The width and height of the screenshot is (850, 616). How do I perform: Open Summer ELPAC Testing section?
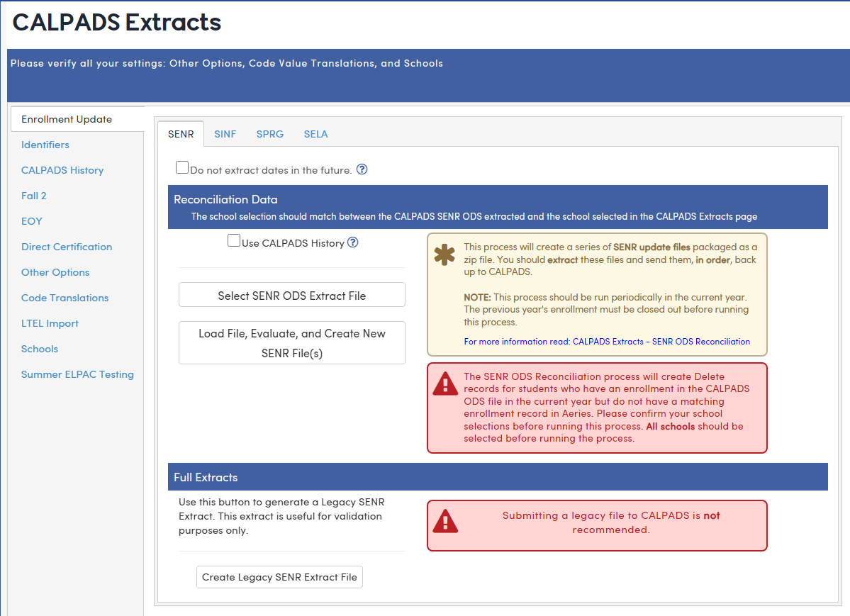point(77,374)
